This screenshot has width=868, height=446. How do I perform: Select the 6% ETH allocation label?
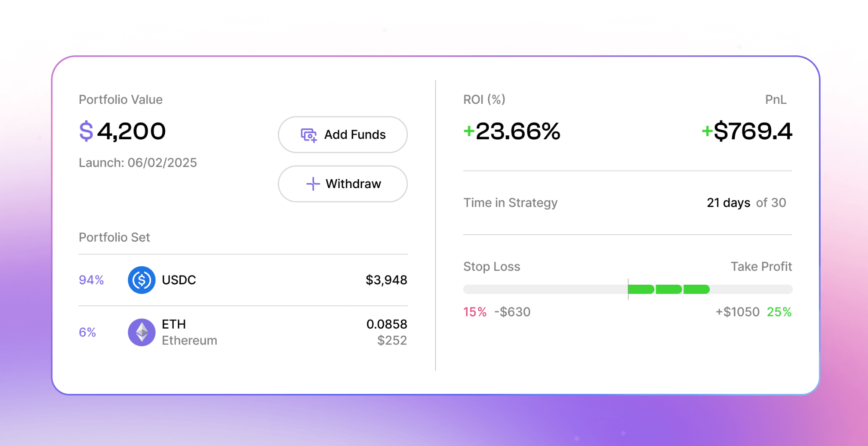87,332
